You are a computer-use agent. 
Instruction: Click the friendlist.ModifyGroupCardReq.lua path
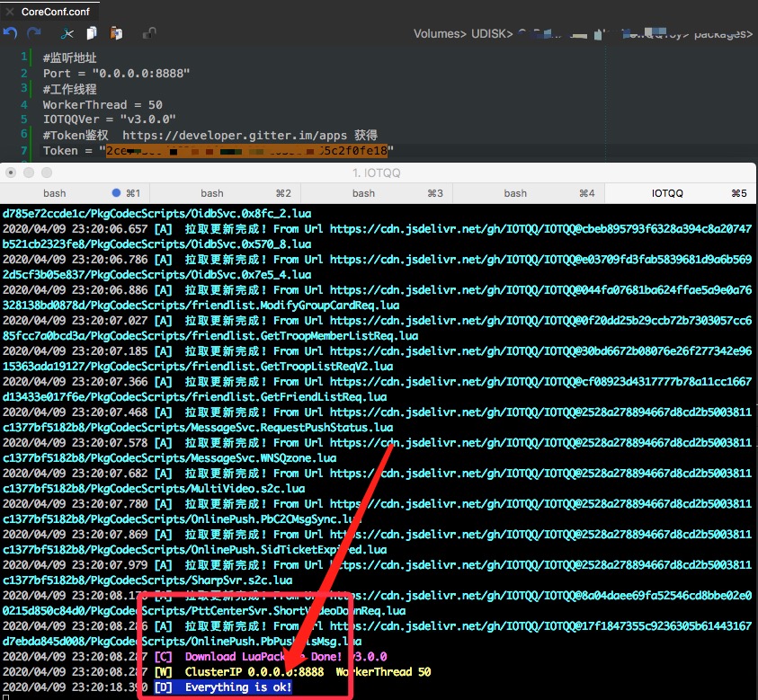tap(295, 306)
